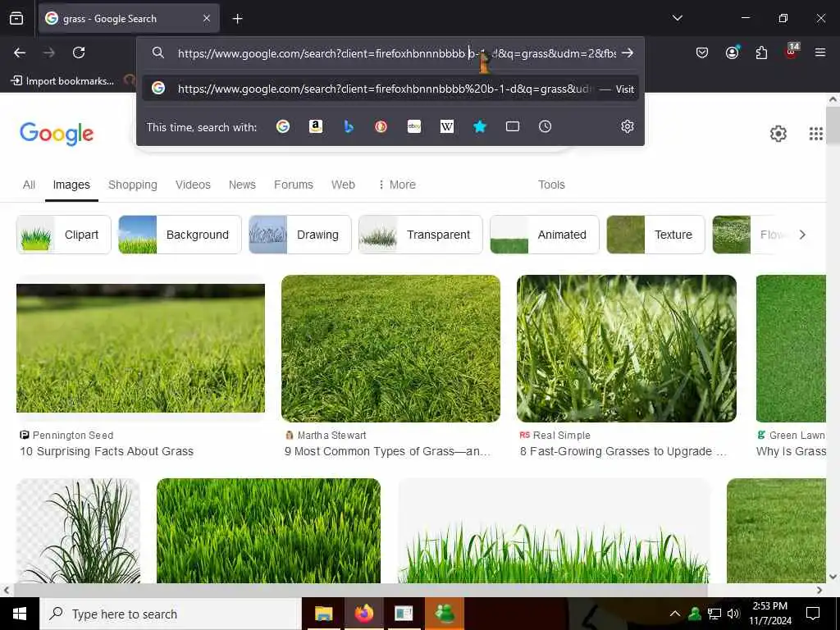Open the extension icon with badge 14
Viewport: 840px width, 630px height.
[x=792, y=52]
